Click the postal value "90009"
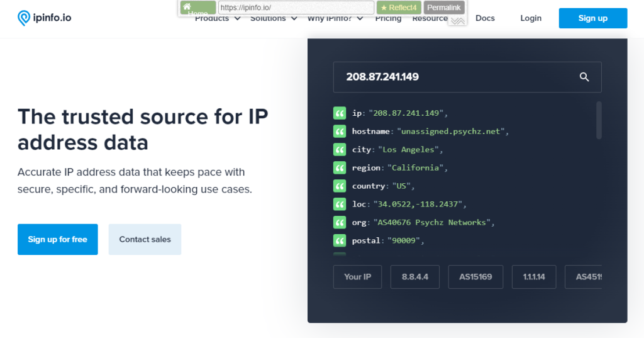This screenshot has width=644, height=338. click(x=403, y=240)
